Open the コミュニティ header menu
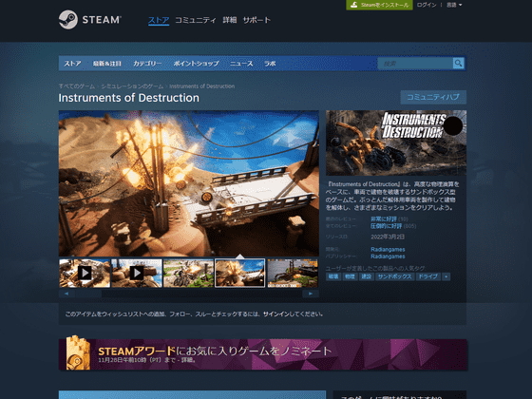This screenshot has height=399, width=532. pos(196,20)
